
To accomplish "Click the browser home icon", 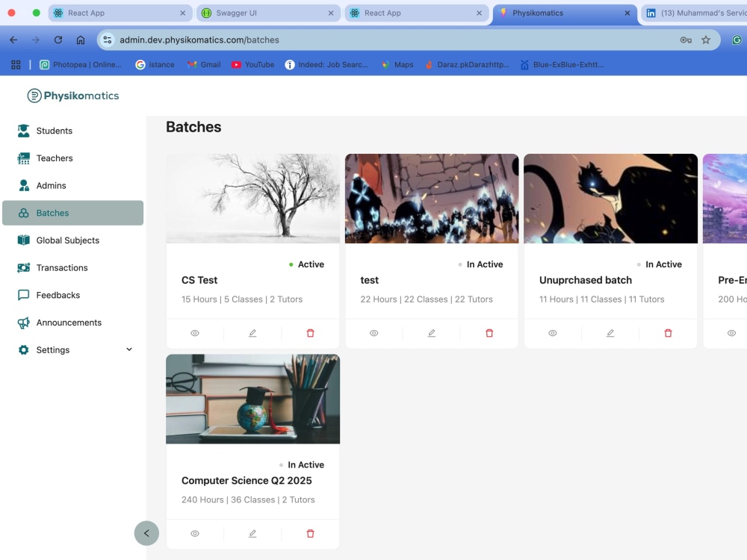I will pyautogui.click(x=81, y=40).
